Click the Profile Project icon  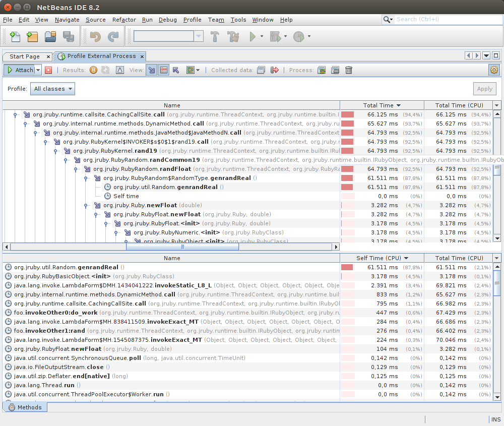point(298,37)
